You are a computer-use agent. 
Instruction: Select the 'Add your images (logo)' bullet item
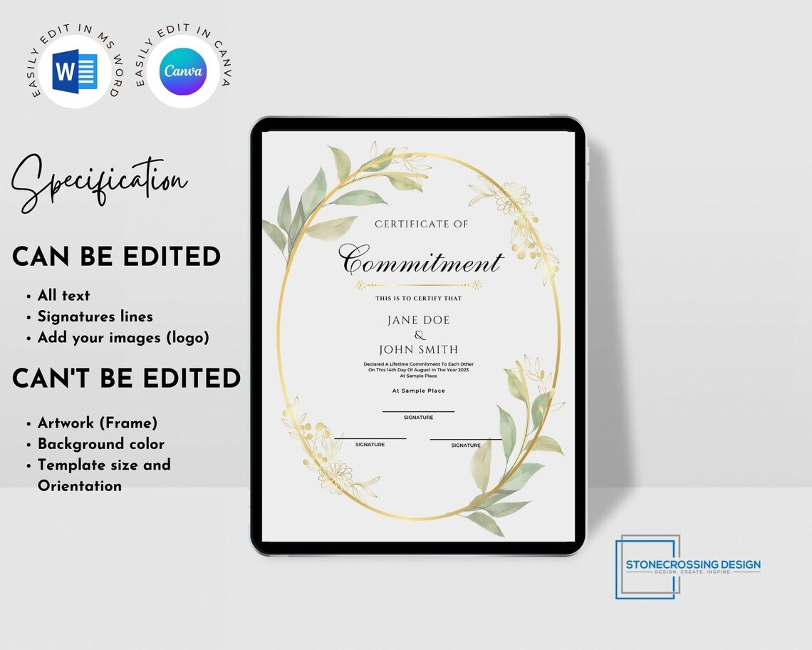click(123, 337)
